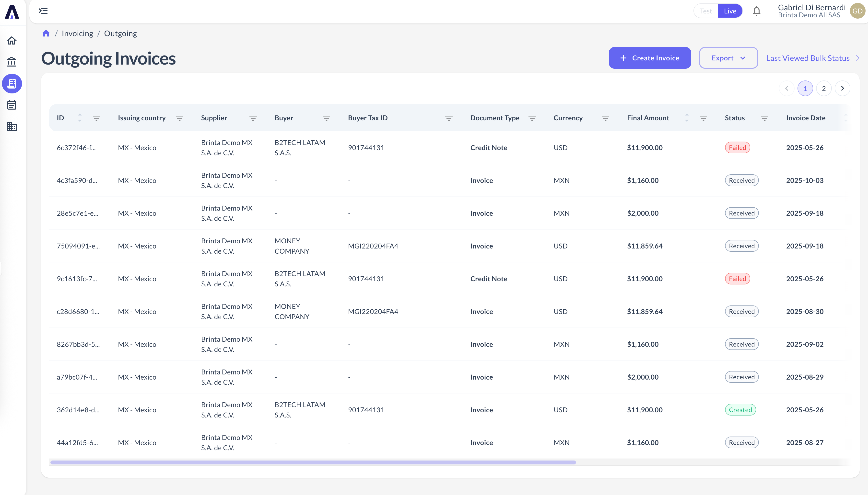Select the invoicing icon in sidebar
Viewport: 868px width, 495px height.
pyautogui.click(x=12, y=84)
